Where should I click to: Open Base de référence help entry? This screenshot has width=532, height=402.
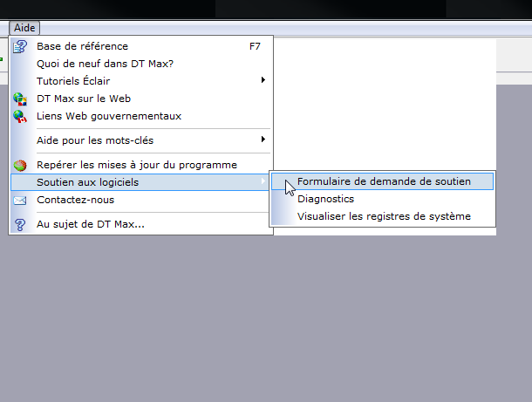(140, 46)
